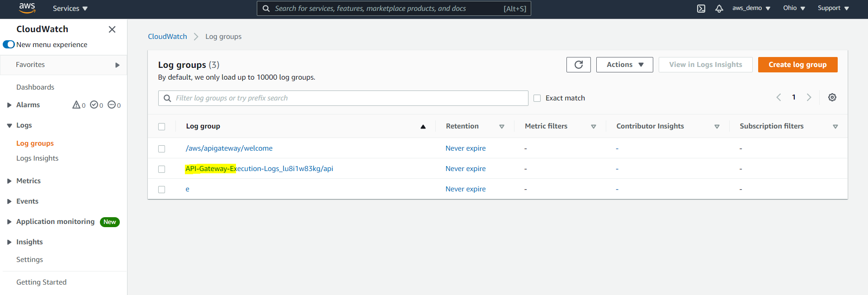Open the Actions dropdown
The width and height of the screenshot is (868, 295).
[625, 65]
